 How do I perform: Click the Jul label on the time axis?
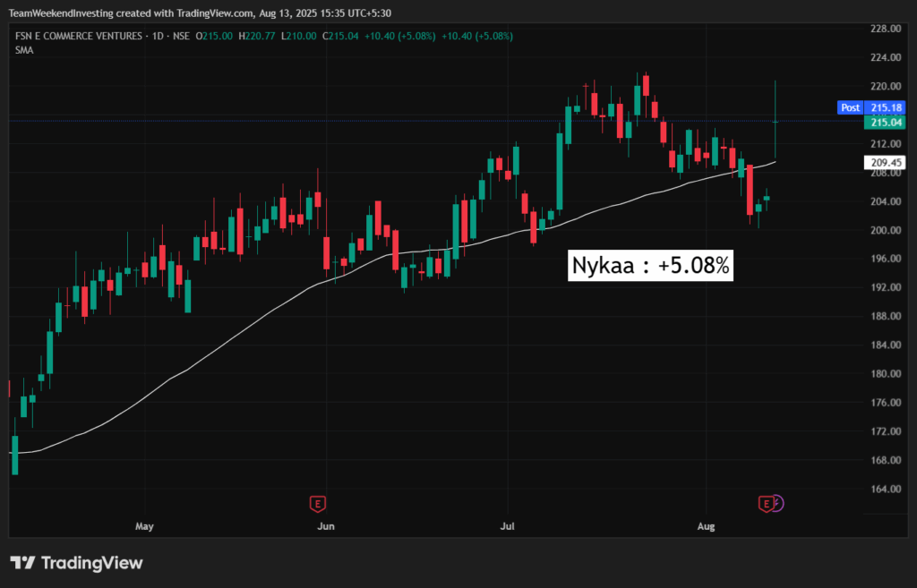507,526
